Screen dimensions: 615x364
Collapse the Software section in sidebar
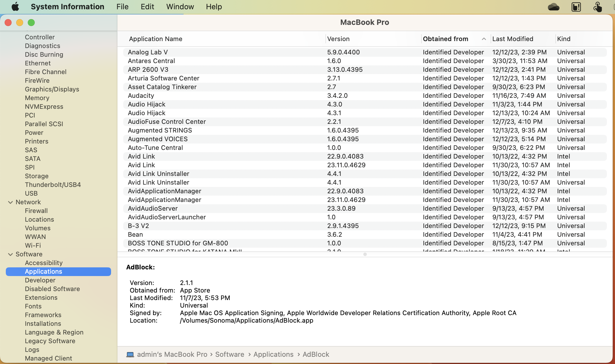coord(10,254)
